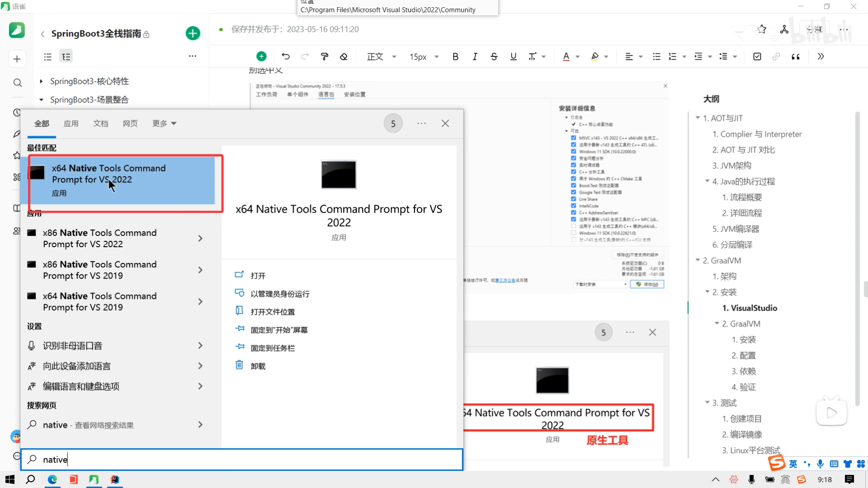Star this document as favorite
This screenshot has height=488, width=868.
tap(762, 29)
